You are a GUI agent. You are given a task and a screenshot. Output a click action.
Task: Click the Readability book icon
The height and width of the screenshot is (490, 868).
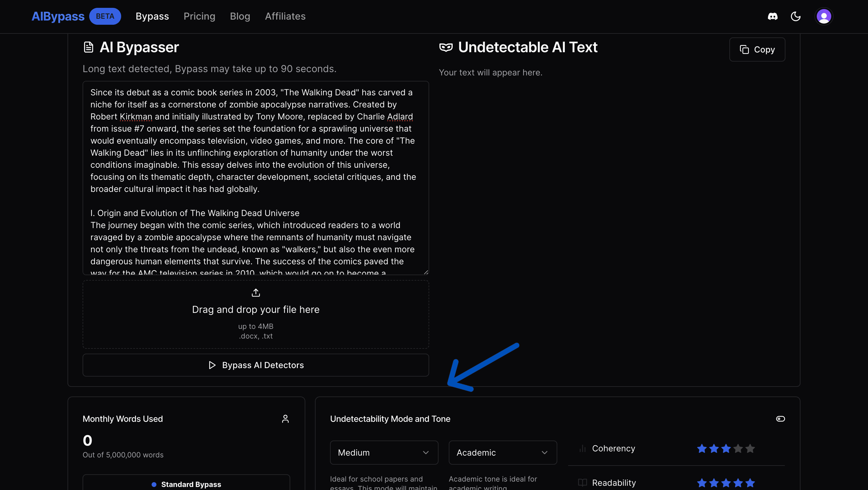[582, 482]
